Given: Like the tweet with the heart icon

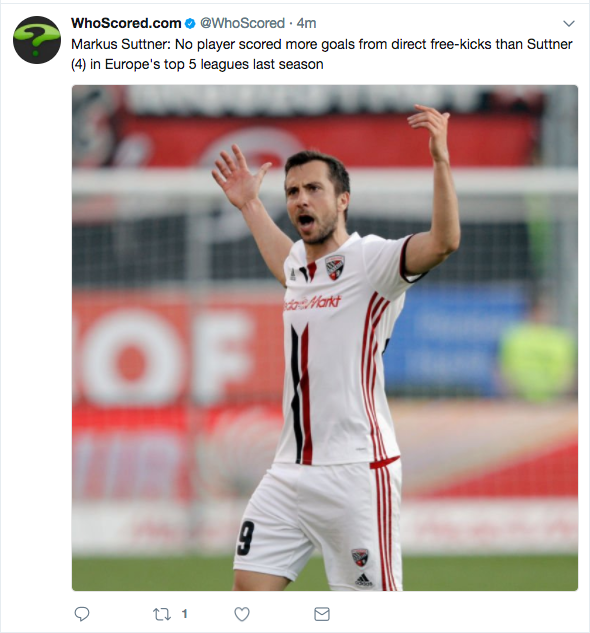Looking at the screenshot, I should 242,614.
